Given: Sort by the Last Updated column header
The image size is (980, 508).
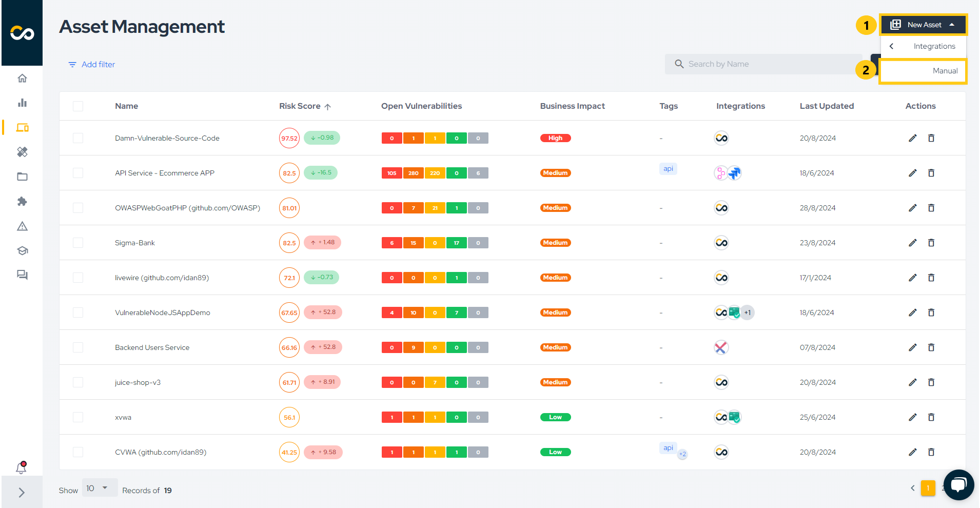Looking at the screenshot, I should [827, 106].
